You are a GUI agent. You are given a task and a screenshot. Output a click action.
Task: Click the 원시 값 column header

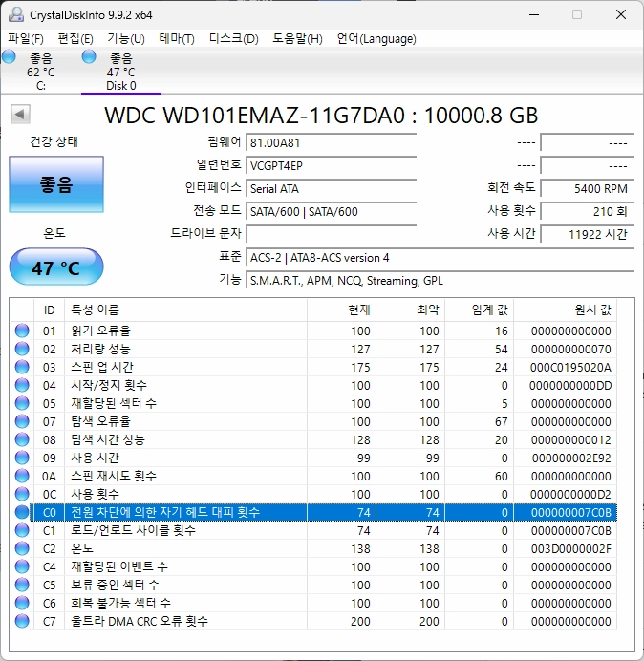click(565, 310)
